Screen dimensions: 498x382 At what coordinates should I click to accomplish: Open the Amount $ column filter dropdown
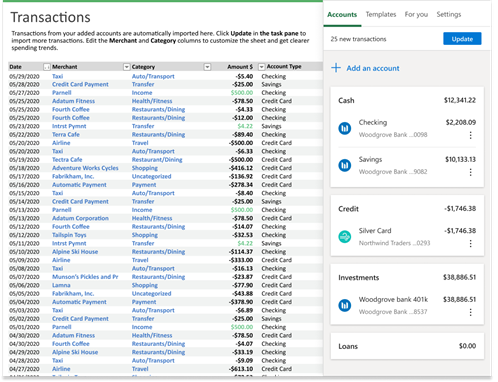click(262, 67)
